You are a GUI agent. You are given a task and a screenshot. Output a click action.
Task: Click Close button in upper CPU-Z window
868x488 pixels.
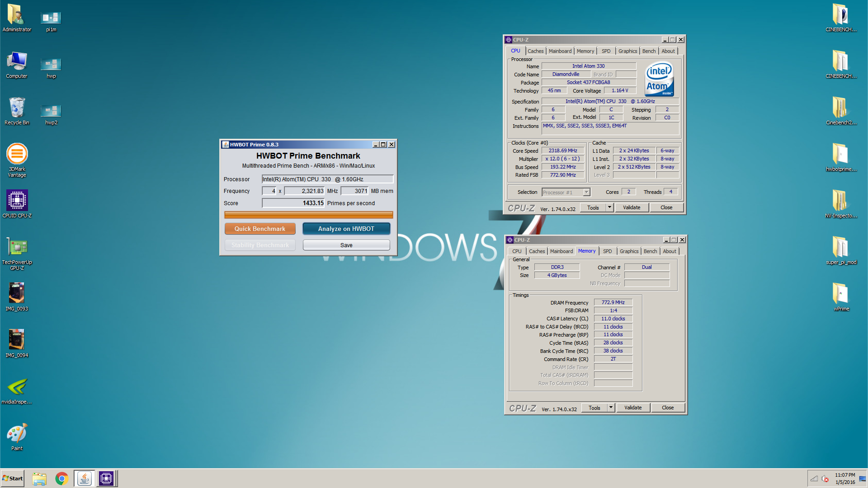[x=666, y=207]
